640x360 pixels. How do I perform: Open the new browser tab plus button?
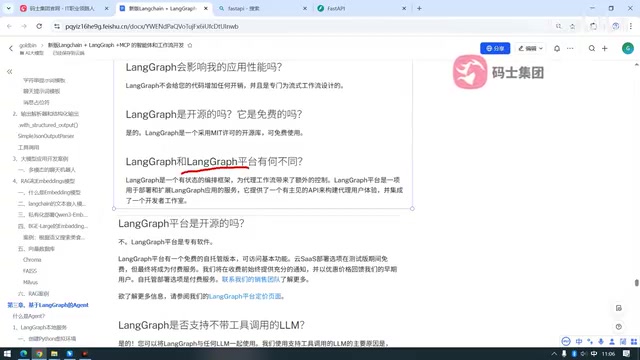[419, 8]
